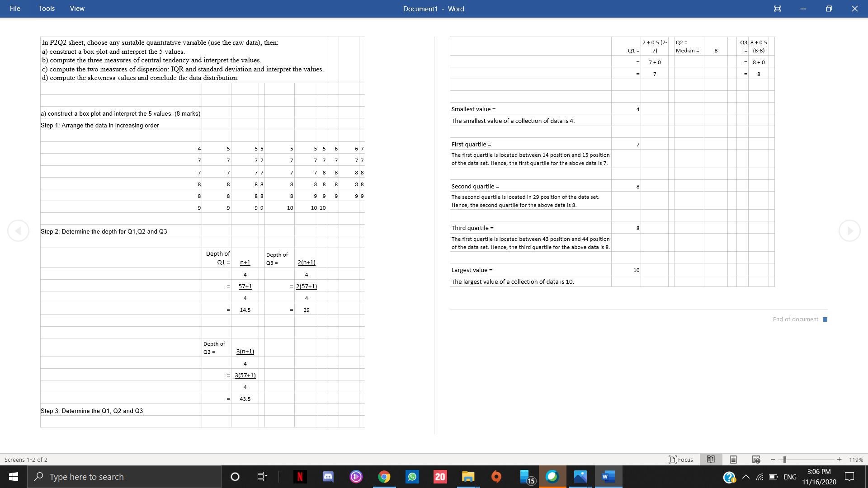Switch to Web Layout view

point(756,460)
